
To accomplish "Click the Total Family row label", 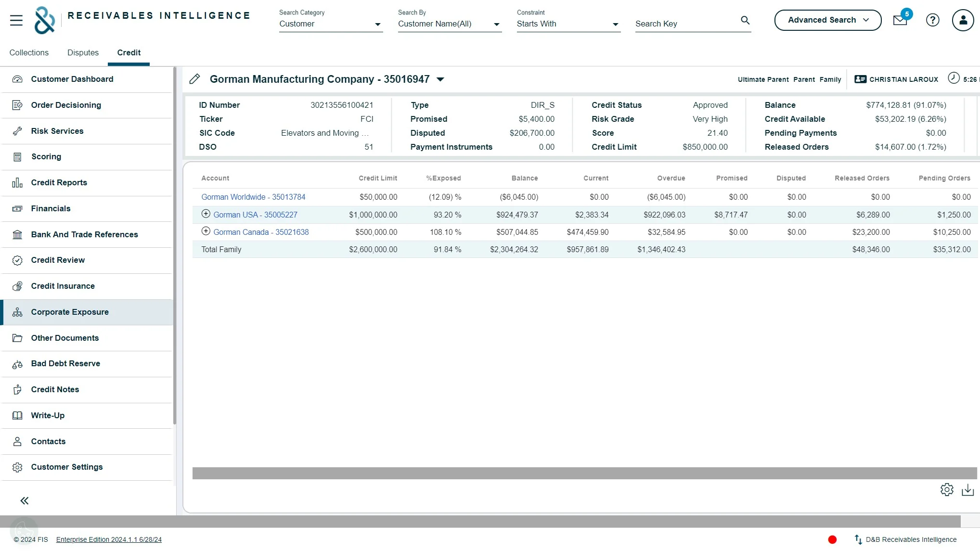I will point(221,249).
